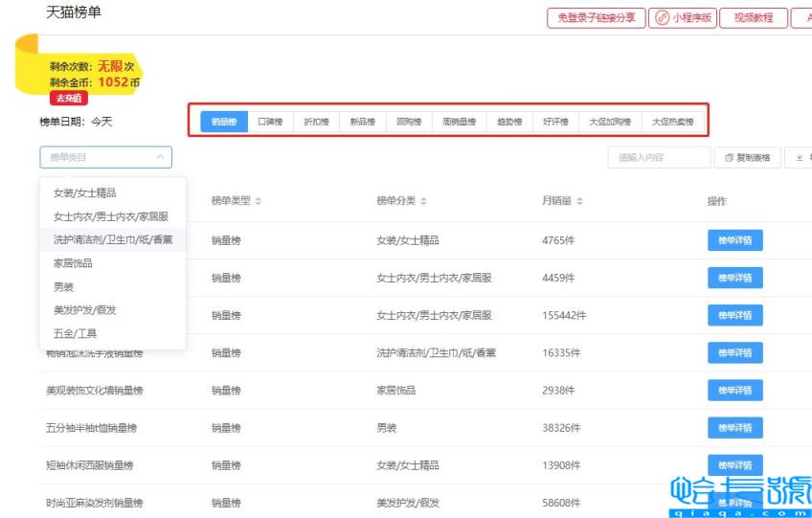Screen dimensions: 812x518
Task: Collapse the 榜单类目 dropdown arrow
Action: click(x=161, y=157)
